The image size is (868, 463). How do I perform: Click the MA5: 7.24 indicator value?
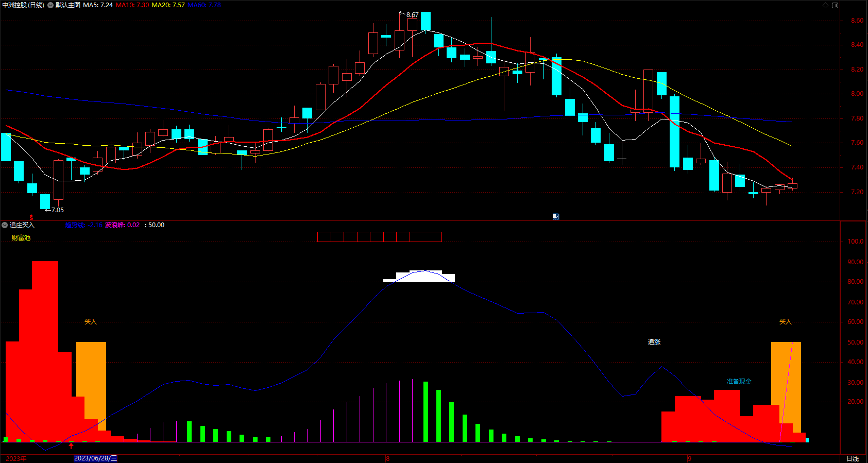(98, 5)
